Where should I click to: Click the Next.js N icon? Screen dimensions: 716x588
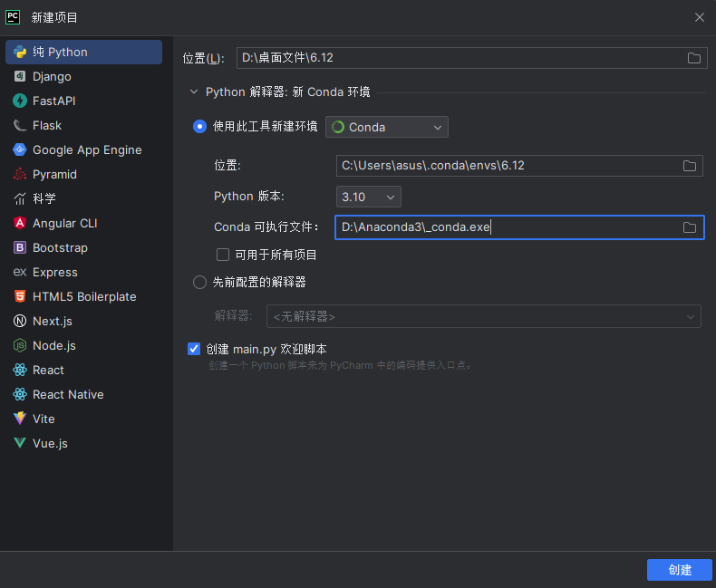20,321
